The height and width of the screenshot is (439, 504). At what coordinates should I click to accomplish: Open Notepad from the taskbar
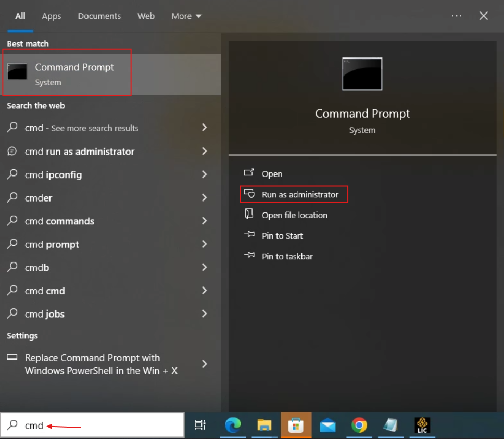[x=390, y=425]
